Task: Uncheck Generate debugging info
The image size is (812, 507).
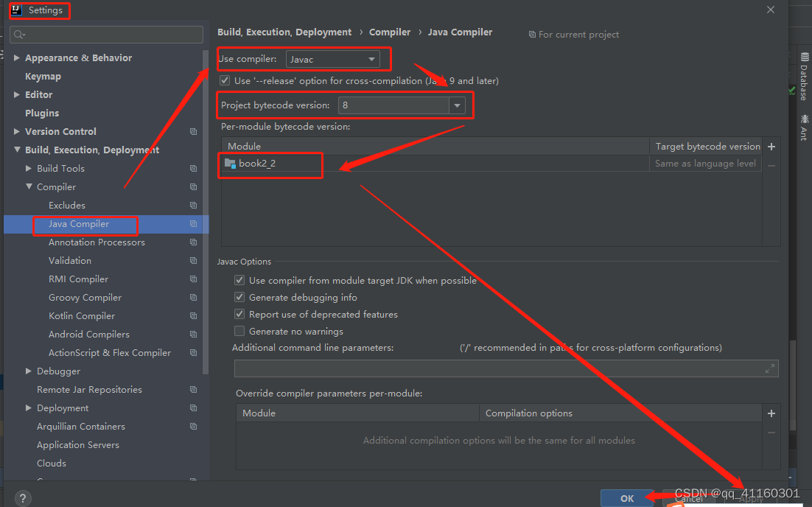Action: 239,297
